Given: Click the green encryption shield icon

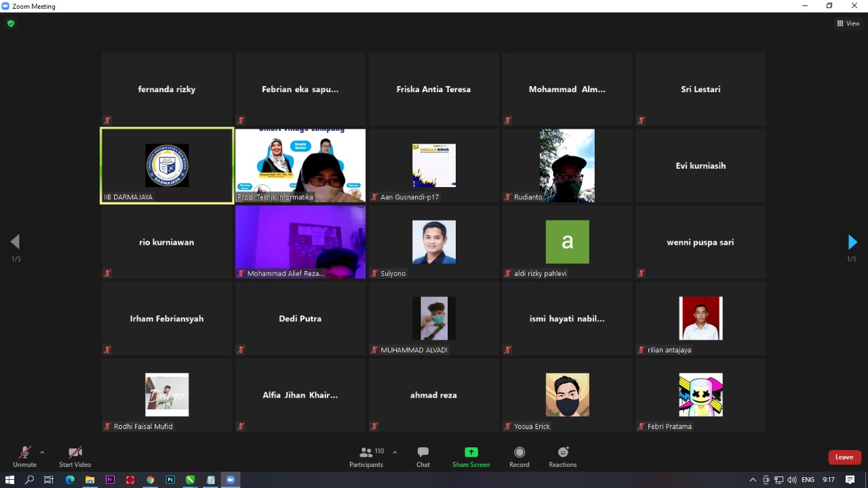Looking at the screenshot, I should [10, 24].
